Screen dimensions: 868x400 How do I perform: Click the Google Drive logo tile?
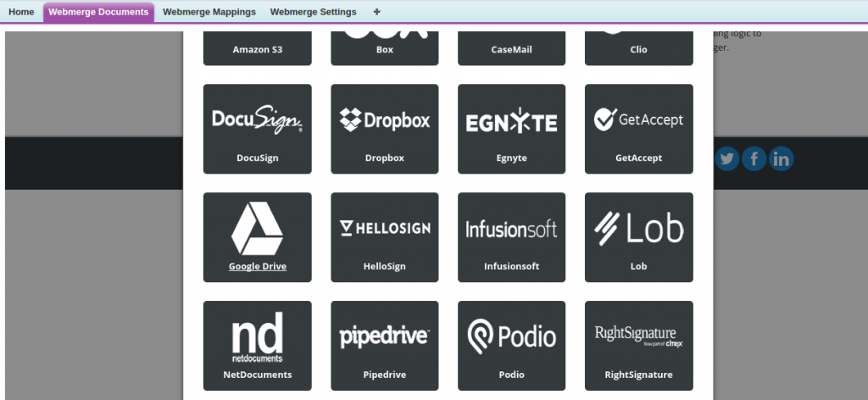257,229
